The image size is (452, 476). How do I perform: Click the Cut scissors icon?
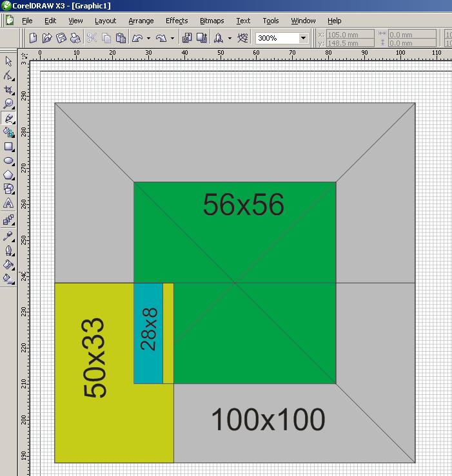click(92, 38)
